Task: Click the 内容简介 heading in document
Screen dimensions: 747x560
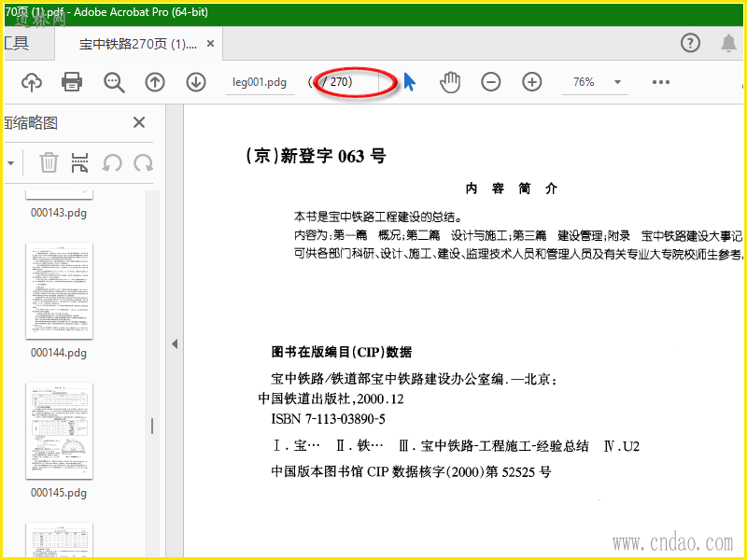Action: pos(511,189)
